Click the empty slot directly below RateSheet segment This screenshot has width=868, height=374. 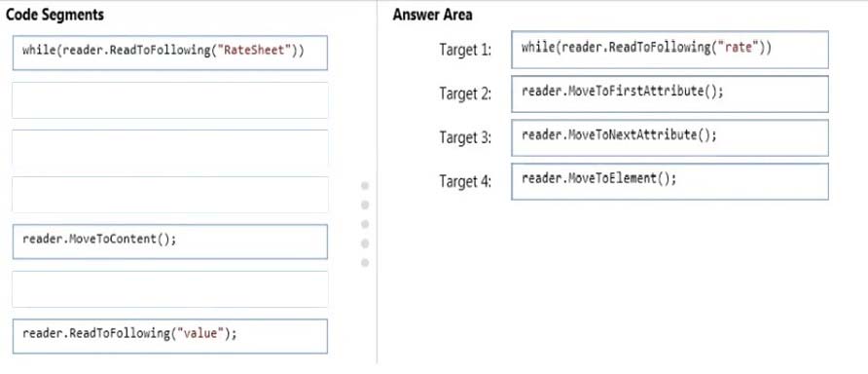coord(170,100)
